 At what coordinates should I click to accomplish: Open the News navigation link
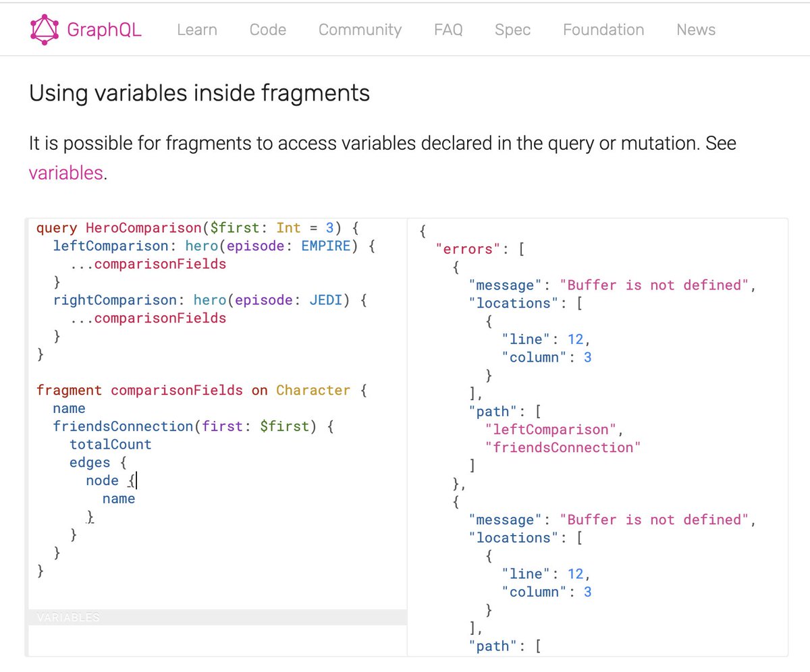696,30
